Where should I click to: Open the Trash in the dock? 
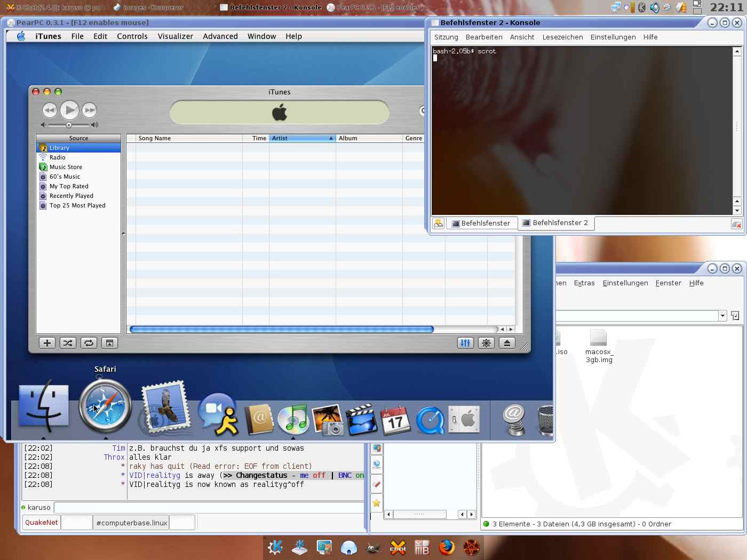tap(545, 421)
